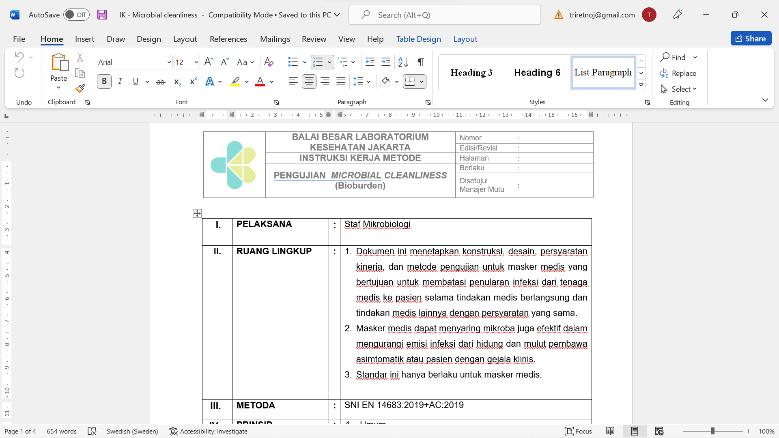The height and width of the screenshot is (438, 779).
Task: Toggle Strikethrough formatting
Action: (160, 81)
